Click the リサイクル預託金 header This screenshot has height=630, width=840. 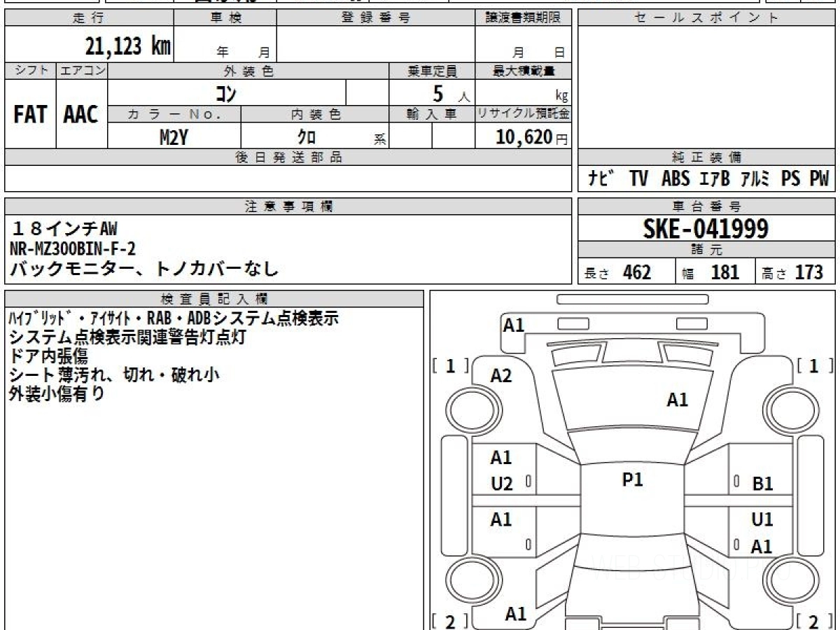coord(523,114)
